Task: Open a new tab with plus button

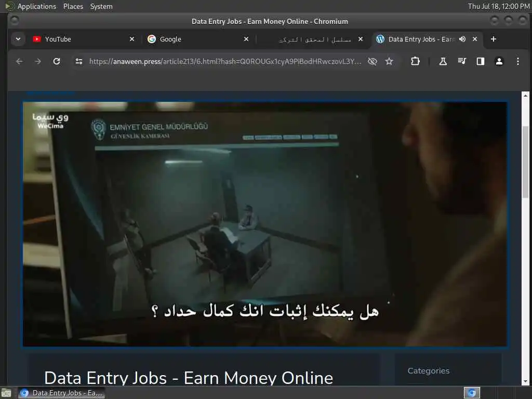Action: click(494, 39)
